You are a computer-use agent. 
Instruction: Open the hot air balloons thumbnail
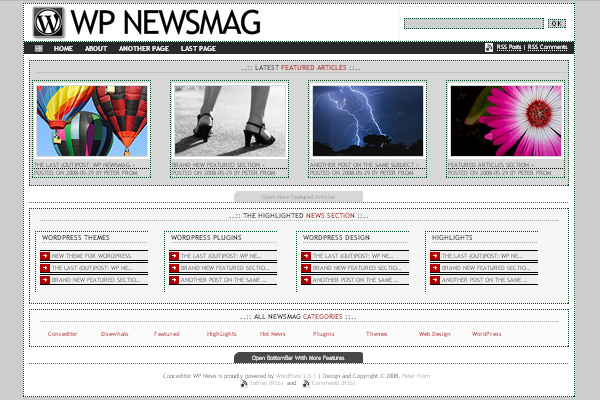tap(92, 120)
